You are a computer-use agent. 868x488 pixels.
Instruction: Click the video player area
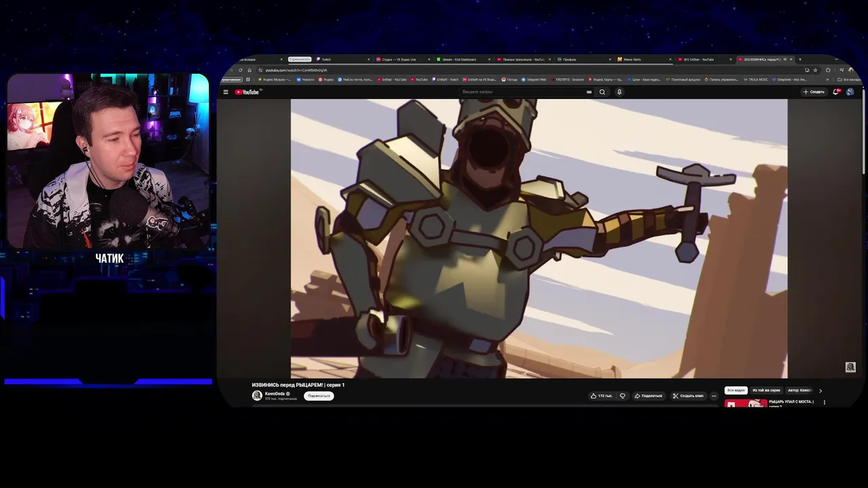(x=539, y=239)
